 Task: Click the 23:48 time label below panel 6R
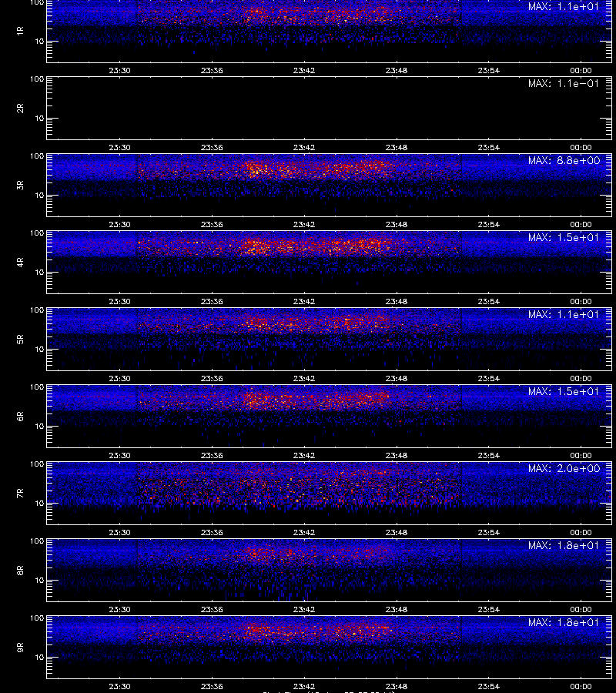(397, 455)
